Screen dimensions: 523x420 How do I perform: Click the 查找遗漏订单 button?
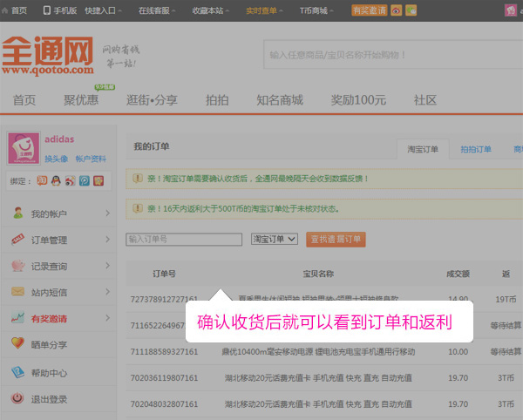click(x=335, y=239)
